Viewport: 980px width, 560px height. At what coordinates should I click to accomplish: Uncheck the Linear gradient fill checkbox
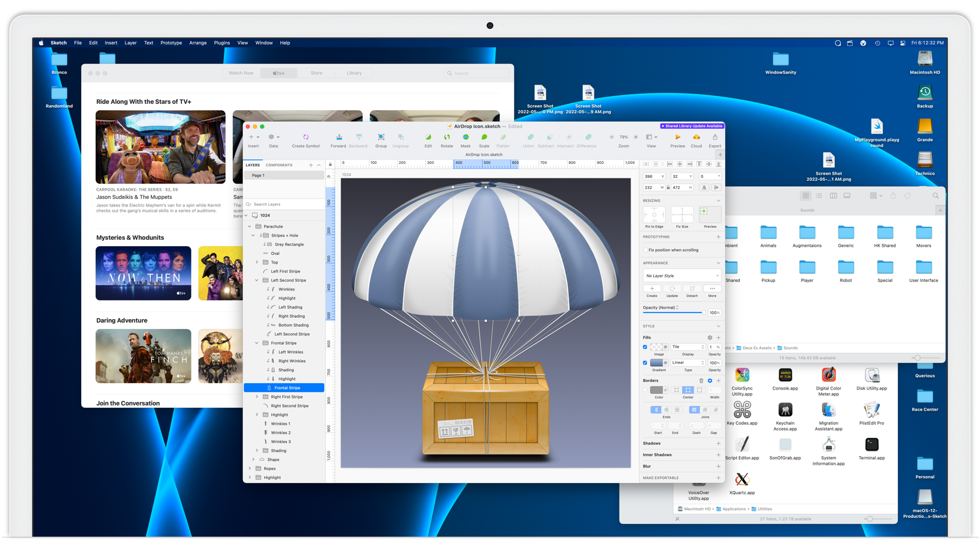click(x=645, y=363)
